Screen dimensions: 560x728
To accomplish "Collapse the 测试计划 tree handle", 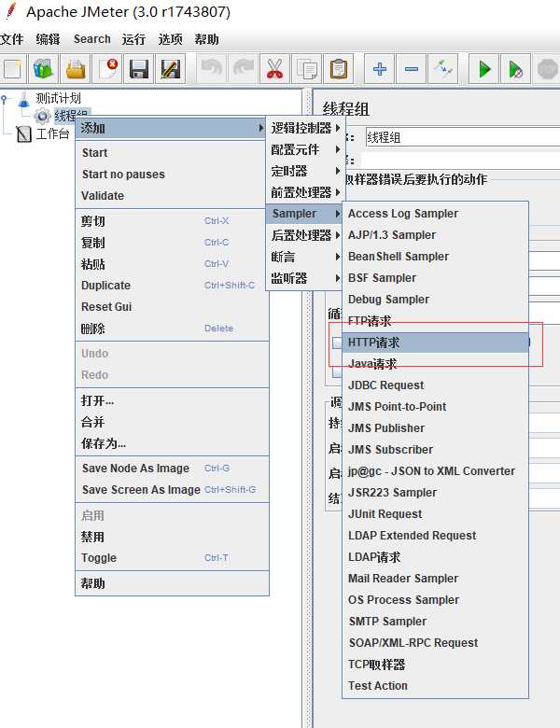I will pos(4,98).
